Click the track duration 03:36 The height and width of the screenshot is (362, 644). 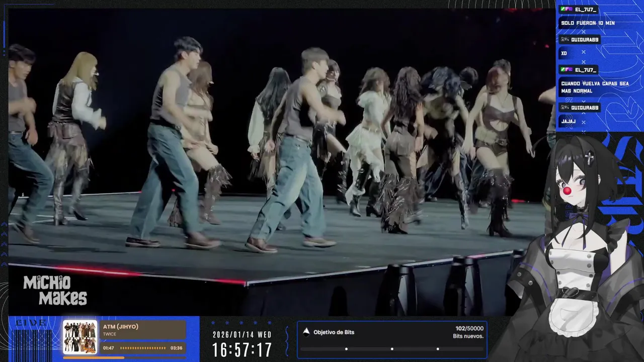[176, 348]
